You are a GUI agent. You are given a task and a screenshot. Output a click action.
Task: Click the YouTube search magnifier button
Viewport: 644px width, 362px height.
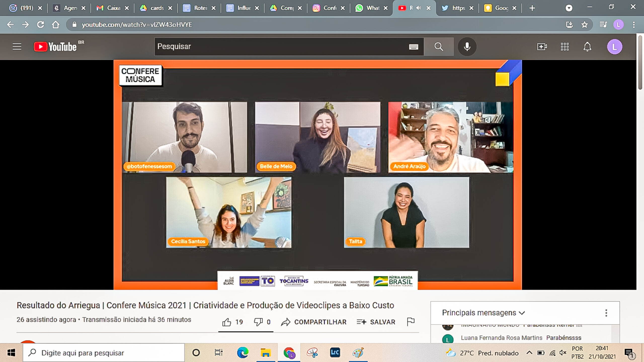pos(439,47)
